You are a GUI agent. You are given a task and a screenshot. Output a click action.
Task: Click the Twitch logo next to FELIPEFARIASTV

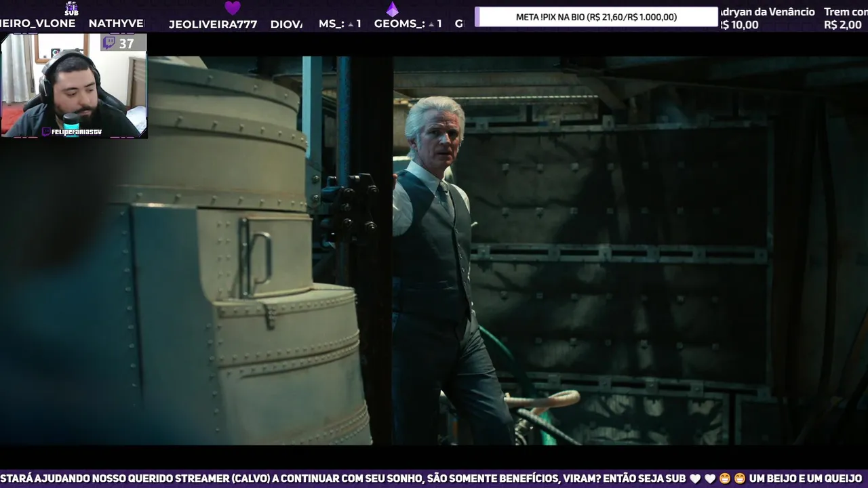(46, 132)
